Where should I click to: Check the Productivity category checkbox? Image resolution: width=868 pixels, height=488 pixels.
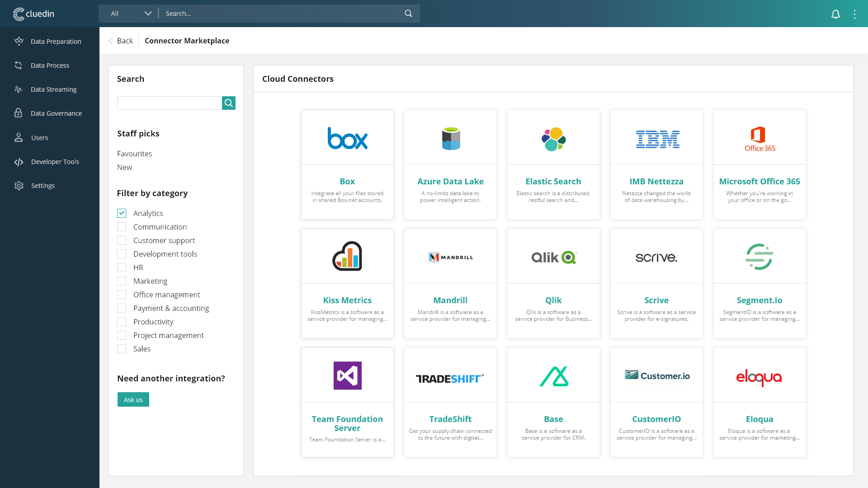122,322
